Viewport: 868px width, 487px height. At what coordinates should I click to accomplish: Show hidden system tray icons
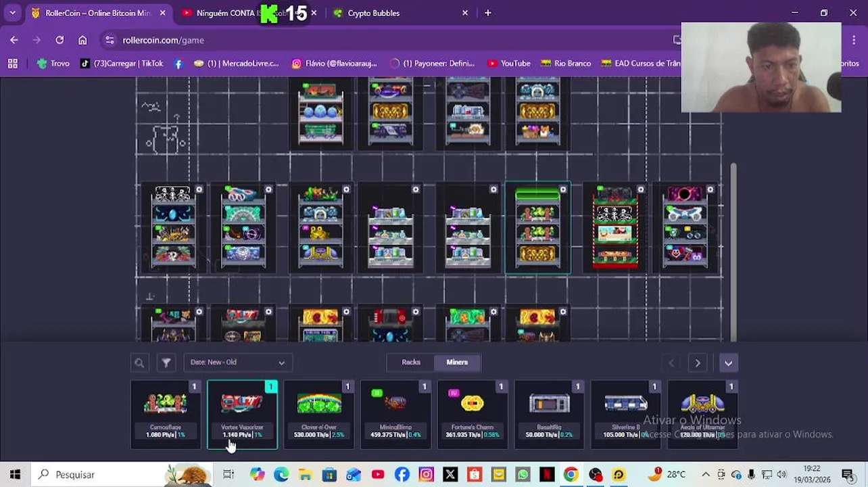705,474
